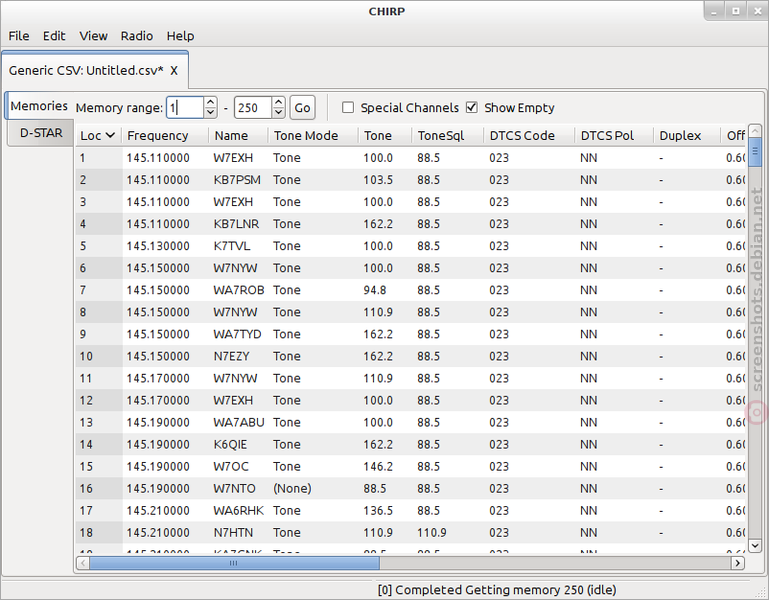The height and width of the screenshot is (600, 769).
Task: Click the memory range start field
Action: pyautogui.click(x=185, y=108)
